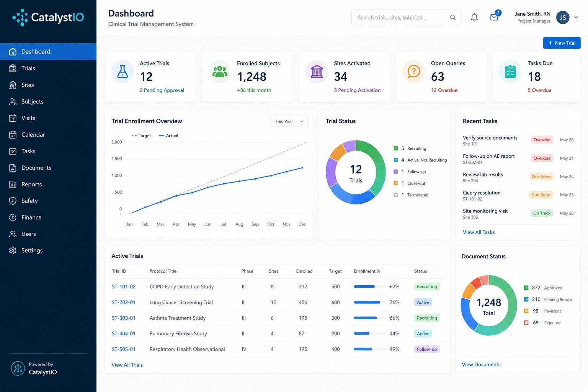
Task: Click the orange Revisions legend swatch
Action: pyautogui.click(x=526, y=311)
